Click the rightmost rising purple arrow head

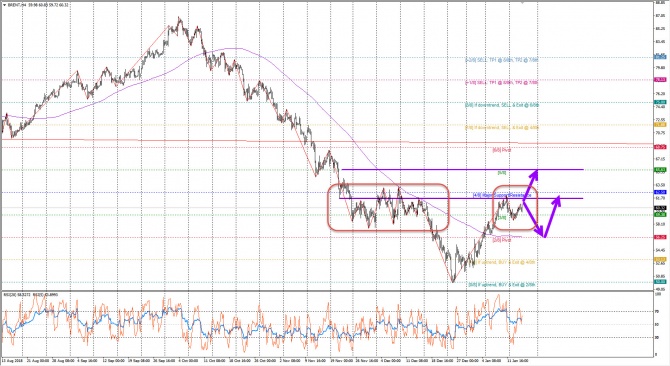(x=557, y=200)
